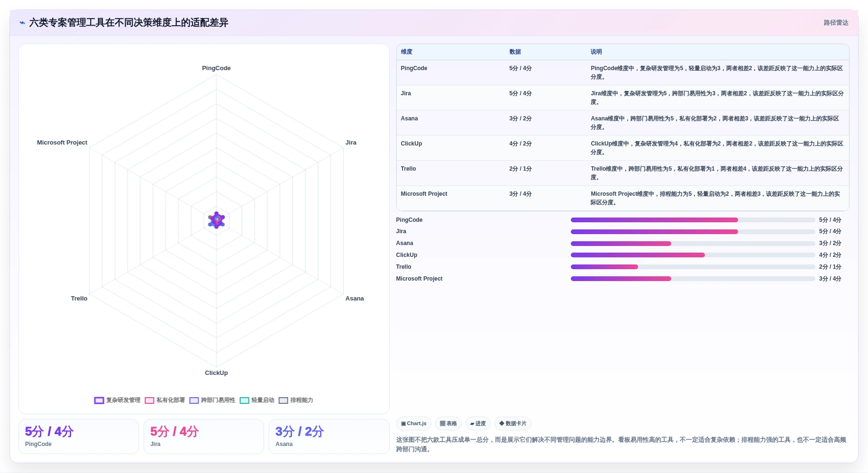This screenshot has height=473, width=868.
Task: Click the Jira progress bar
Action: coord(693,232)
